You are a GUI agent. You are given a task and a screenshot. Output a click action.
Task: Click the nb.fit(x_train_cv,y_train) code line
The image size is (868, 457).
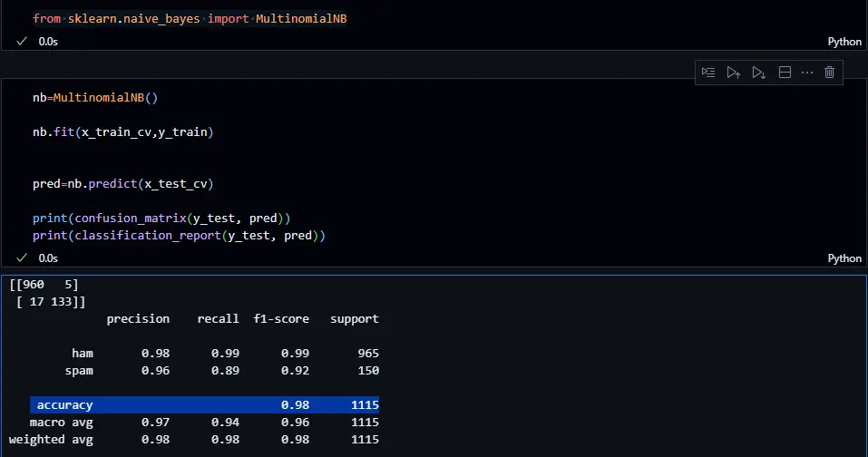122,132
